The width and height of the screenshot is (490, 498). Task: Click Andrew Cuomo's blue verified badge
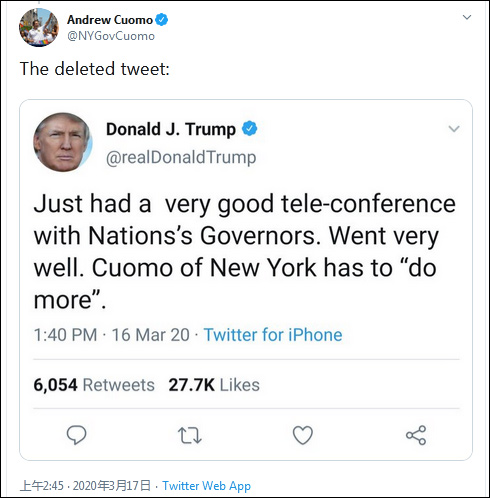click(x=162, y=20)
